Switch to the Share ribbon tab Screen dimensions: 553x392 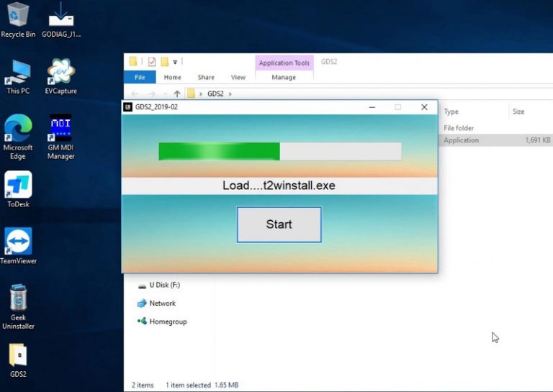206,77
